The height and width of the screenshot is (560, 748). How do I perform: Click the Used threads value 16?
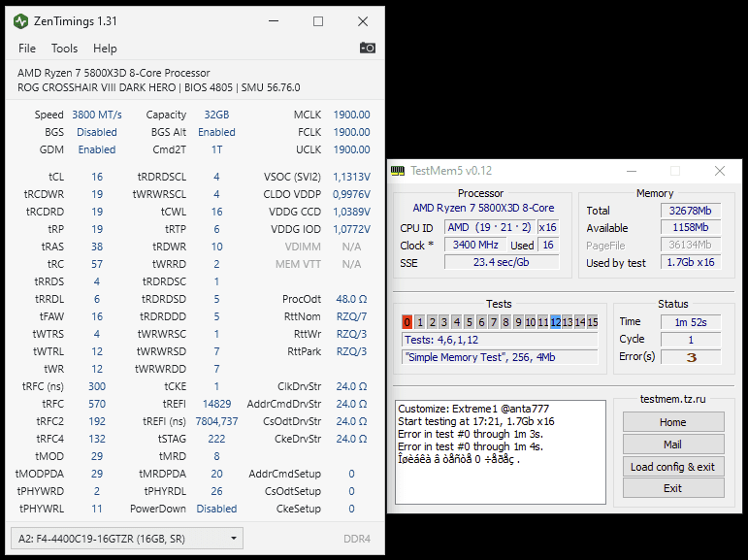[x=548, y=245]
